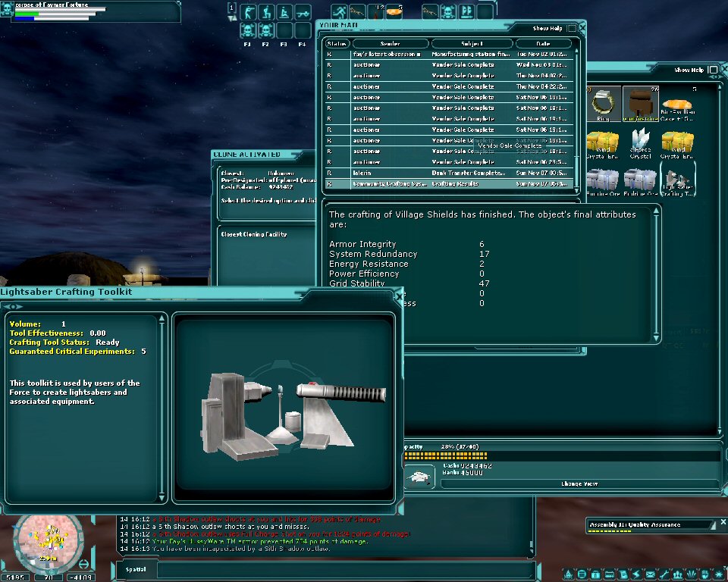This screenshot has height=582, width=728.
Task: Click the Ring item in inventory
Action: coord(602,102)
